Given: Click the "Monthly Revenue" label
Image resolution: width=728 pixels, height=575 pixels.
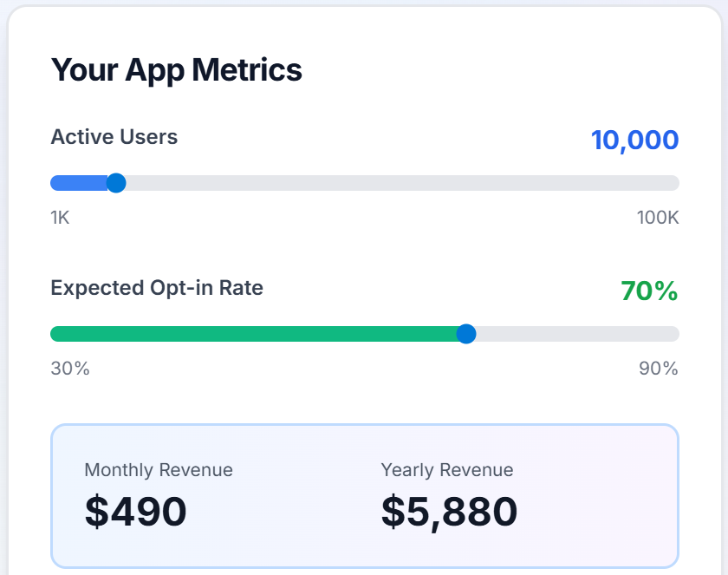Looking at the screenshot, I should [159, 470].
